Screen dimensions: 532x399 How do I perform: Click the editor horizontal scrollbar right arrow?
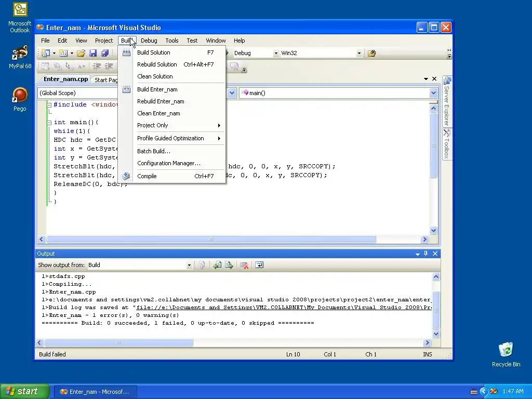coord(424,239)
